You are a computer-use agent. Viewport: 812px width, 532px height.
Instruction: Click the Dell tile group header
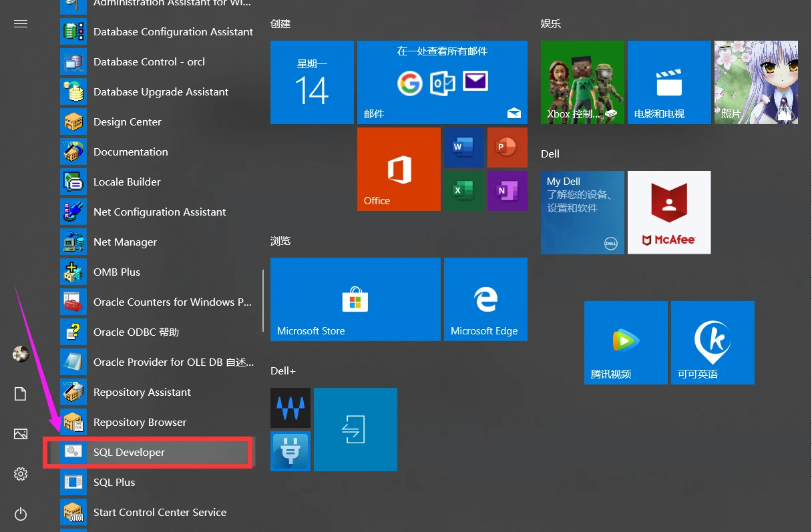[550, 154]
